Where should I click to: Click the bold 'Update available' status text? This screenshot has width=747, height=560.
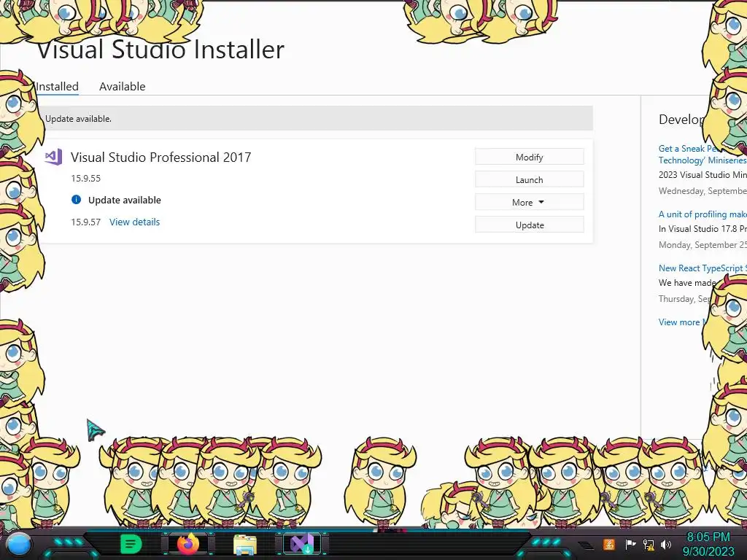pos(124,200)
